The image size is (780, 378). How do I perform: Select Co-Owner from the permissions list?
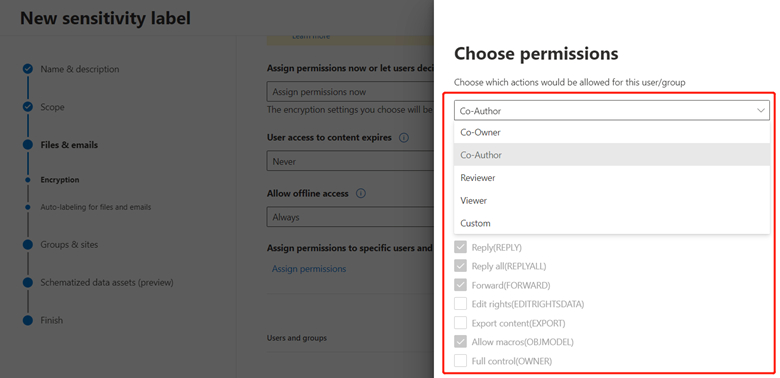pyautogui.click(x=612, y=132)
